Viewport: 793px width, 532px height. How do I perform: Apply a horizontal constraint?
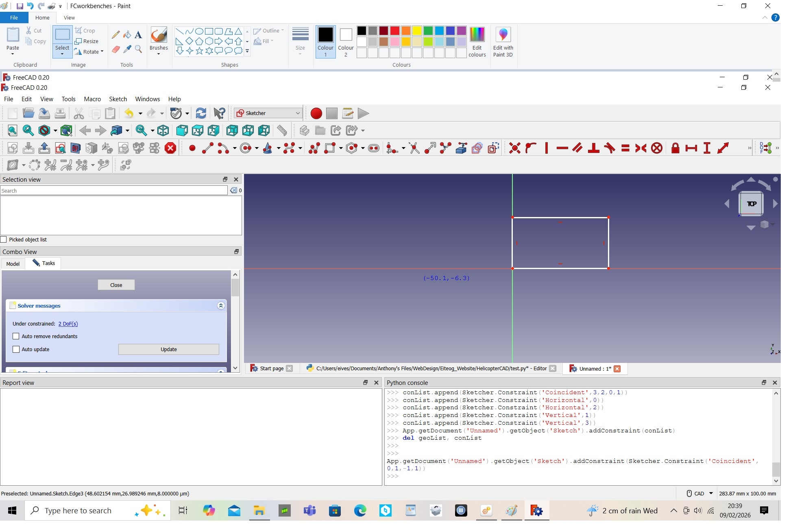(562, 148)
